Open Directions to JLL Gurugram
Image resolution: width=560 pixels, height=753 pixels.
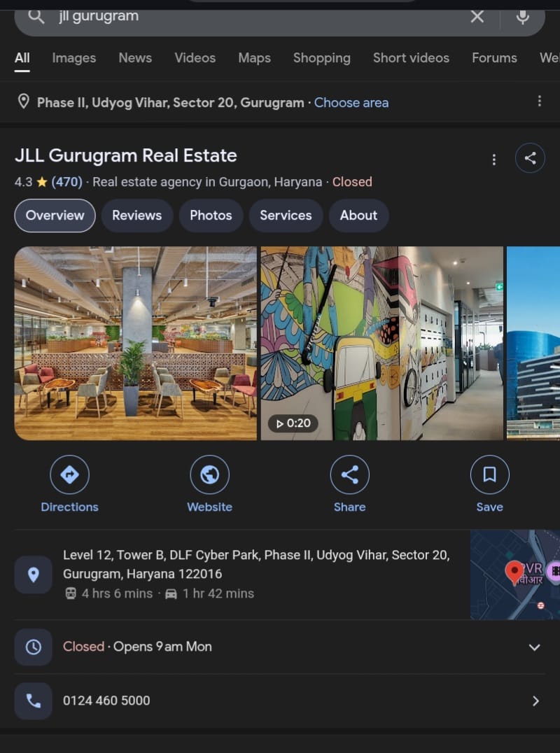pos(69,475)
